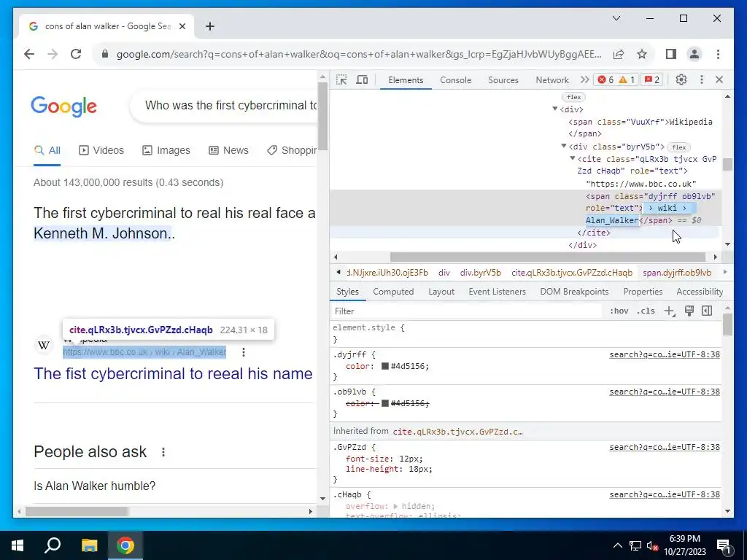747x560 pixels.
Task: Focus the styles Filter input field
Action: pyautogui.click(x=467, y=311)
